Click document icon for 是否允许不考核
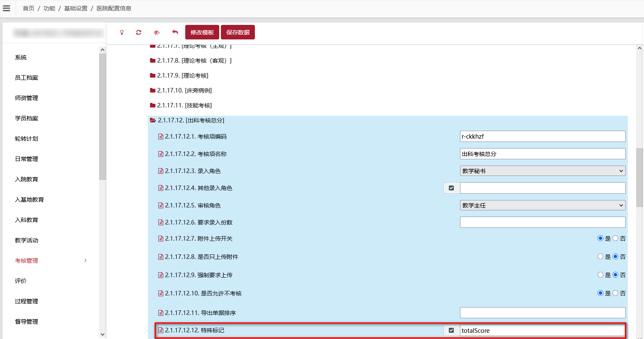Viewport: 644px width, 339px height. 161,293
